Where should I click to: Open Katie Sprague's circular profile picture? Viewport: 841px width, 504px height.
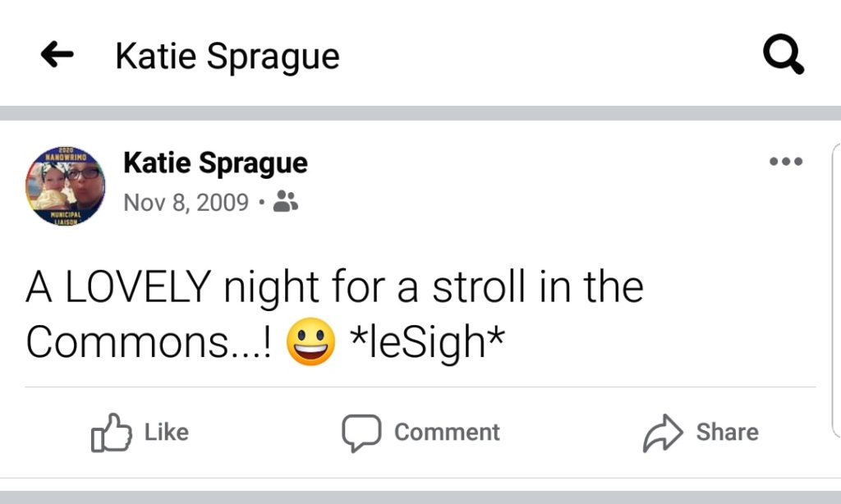click(x=65, y=186)
